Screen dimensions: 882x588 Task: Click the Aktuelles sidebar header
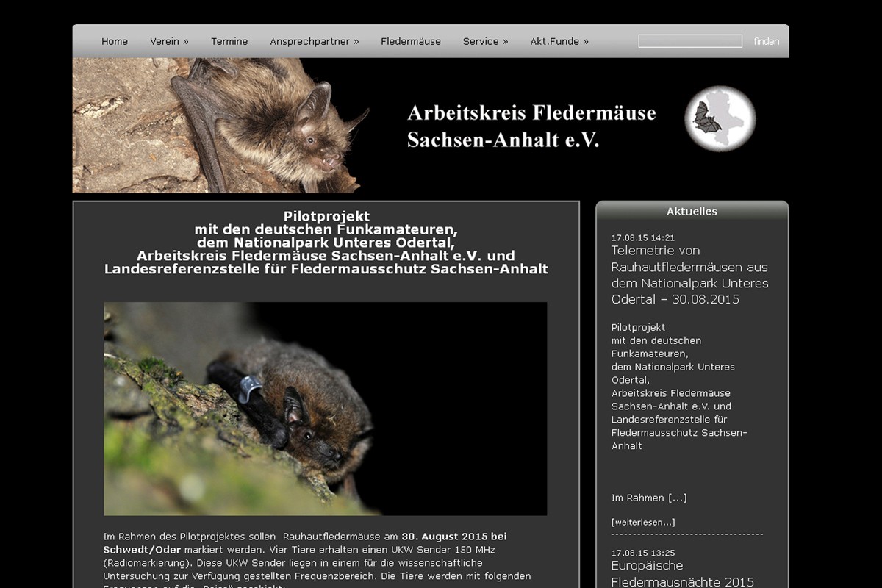(692, 212)
